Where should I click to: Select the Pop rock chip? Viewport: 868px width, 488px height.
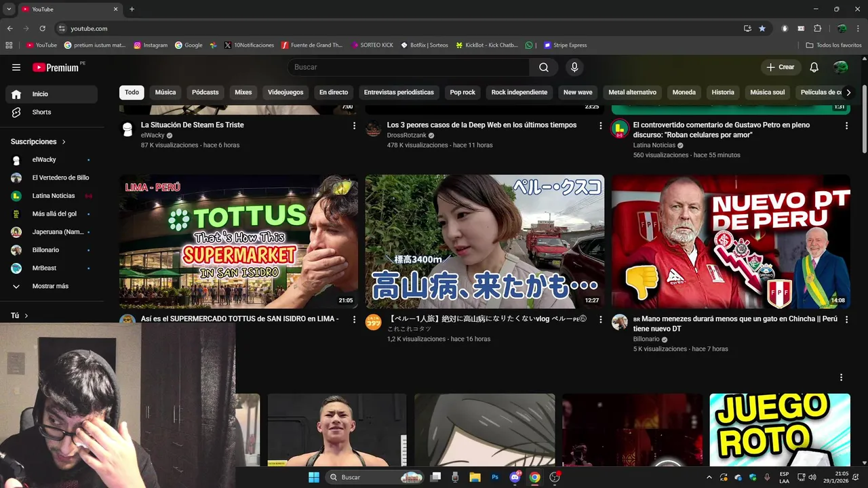(462, 92)
